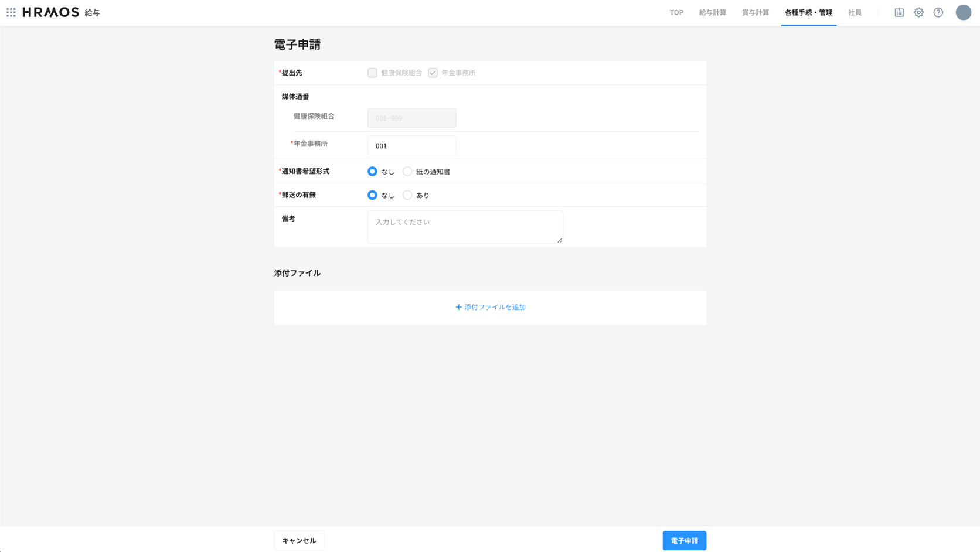Switch to 給与計算 tab

click(712, 12)
